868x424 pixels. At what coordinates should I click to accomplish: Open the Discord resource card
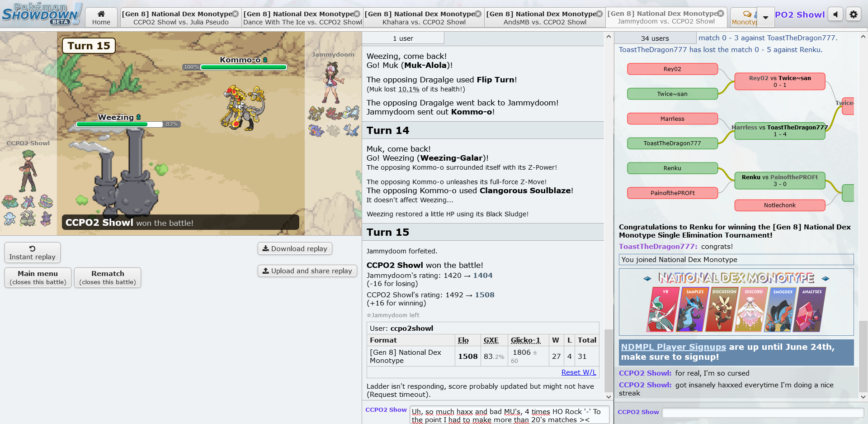(x=750, y=310)
